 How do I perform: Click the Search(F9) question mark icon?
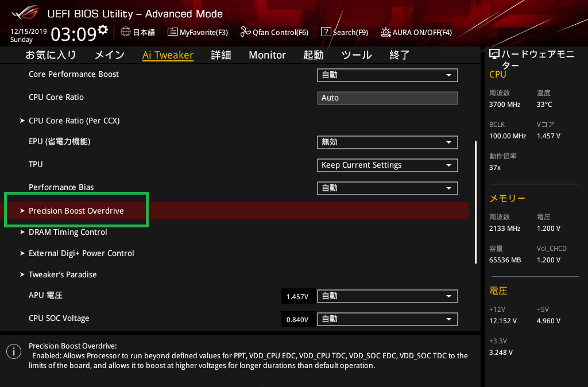point(326,32)
